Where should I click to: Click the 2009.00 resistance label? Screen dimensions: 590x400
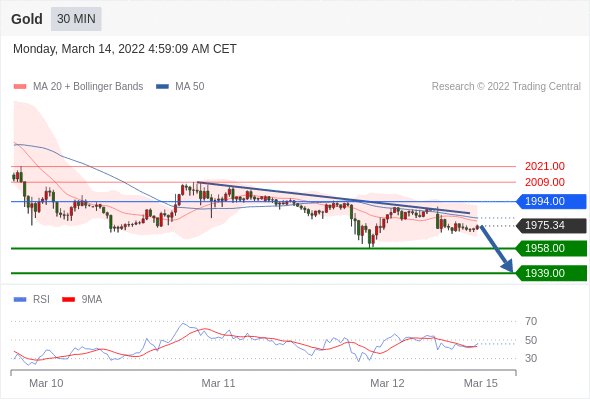click(x=544, y=182)
